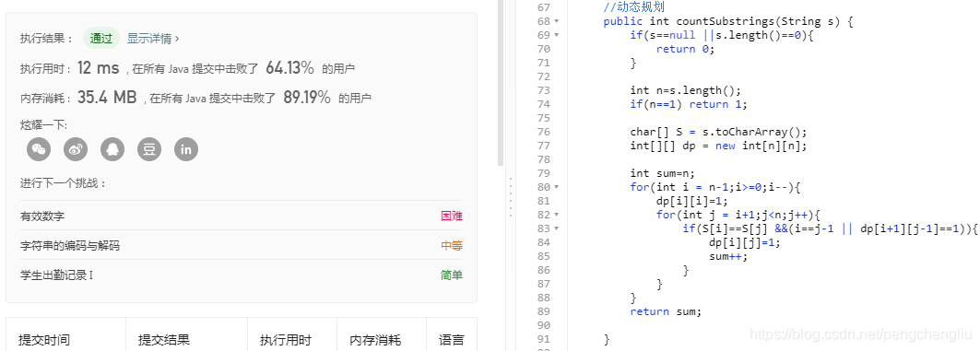Collapse code fold arrow at line 69
Viewport: 980px width, 351px height.
pos(557,35)
